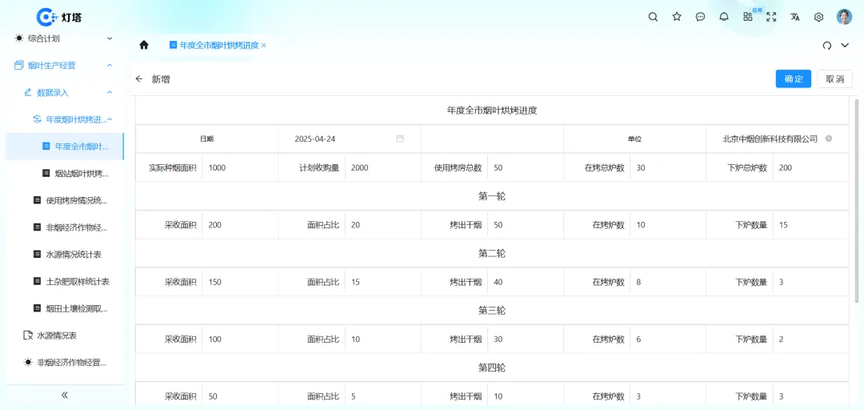Click the favorites star icon
Viewport: 864px width, 410px height.
coord(677,17)
